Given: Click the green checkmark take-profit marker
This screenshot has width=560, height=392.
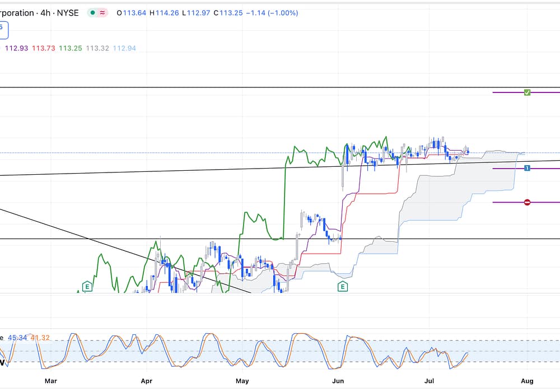Looking at the screenshot, I should (527, 92).
